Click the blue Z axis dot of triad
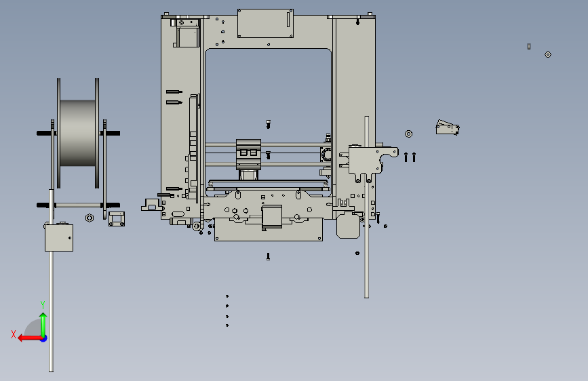The width and height of the screenshot is (588, 381). pyautogui.click(x=44, y=338)
